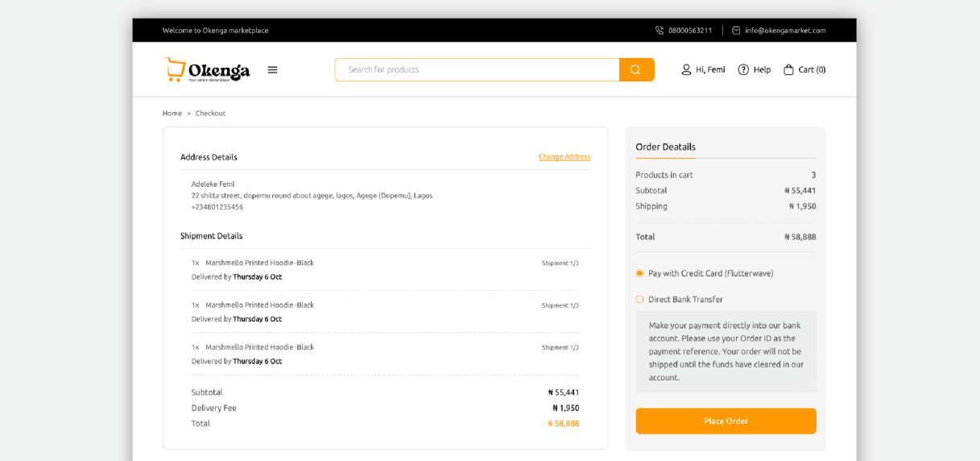Click the Address Details heading
The height and width of the screenshot is (461, 980).
pyautogui.click(x=209, y=157)
